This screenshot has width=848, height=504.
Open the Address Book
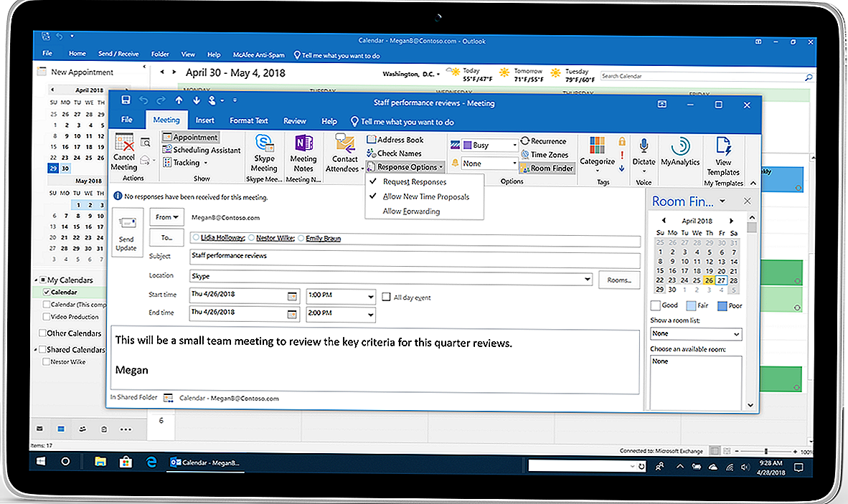395,139
